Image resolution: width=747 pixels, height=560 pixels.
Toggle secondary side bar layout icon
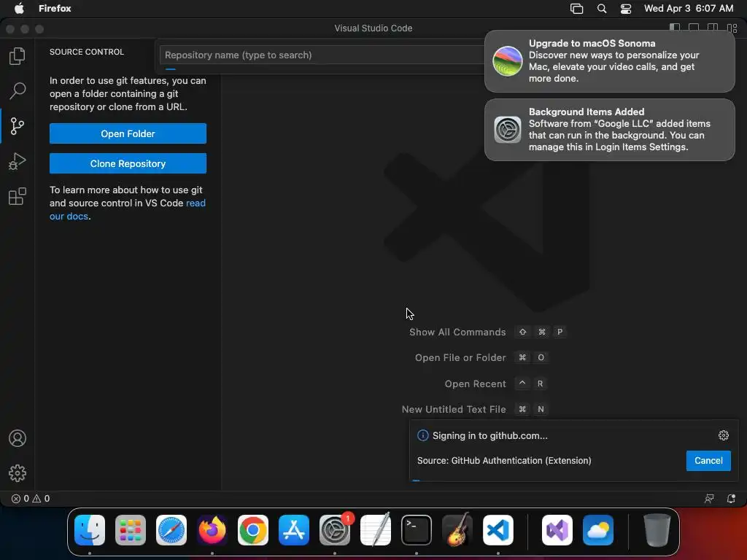713,28
